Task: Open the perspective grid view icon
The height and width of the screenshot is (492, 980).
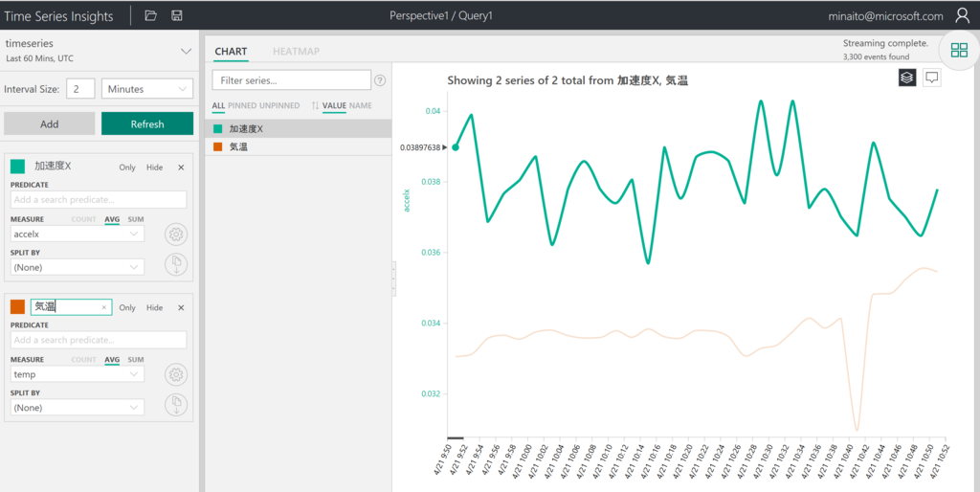Action: 959,50
